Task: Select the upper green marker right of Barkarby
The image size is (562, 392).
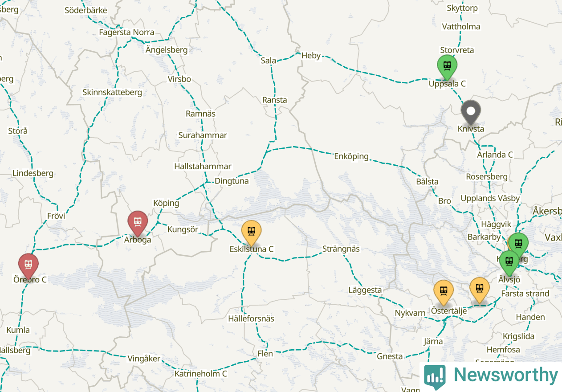Action: 518,245
